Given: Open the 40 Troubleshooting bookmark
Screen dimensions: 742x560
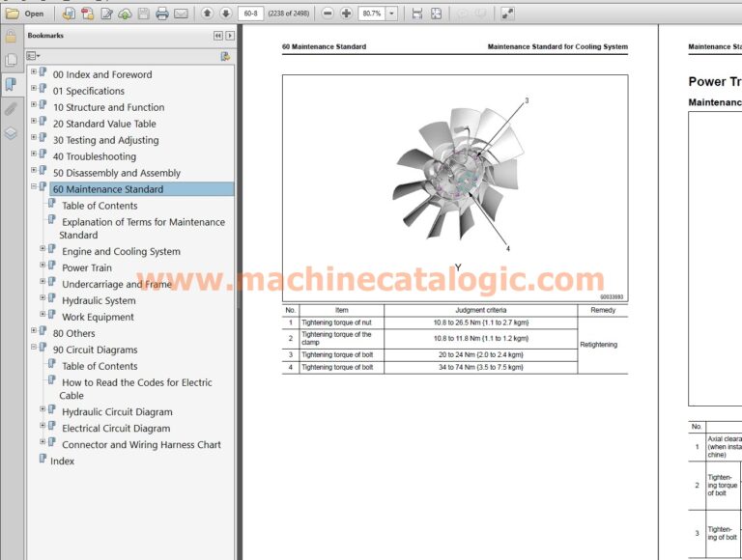Looking at the screenshot, I should [x=95, y=156].
